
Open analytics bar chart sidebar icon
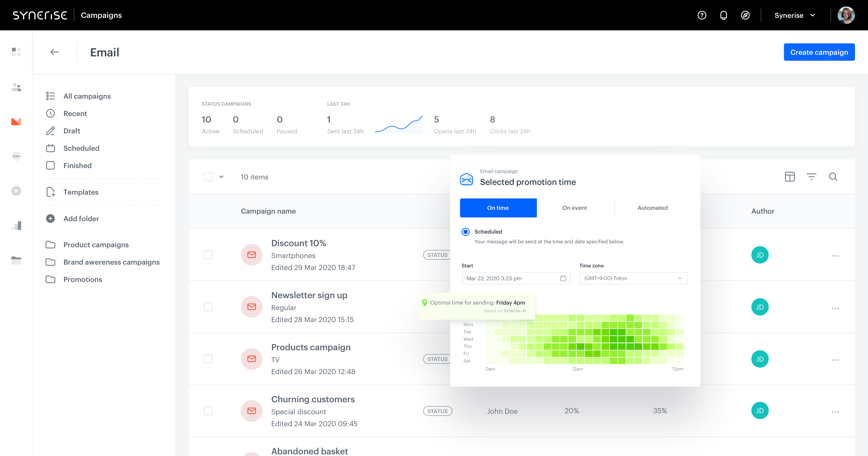[x=16, y=226]
